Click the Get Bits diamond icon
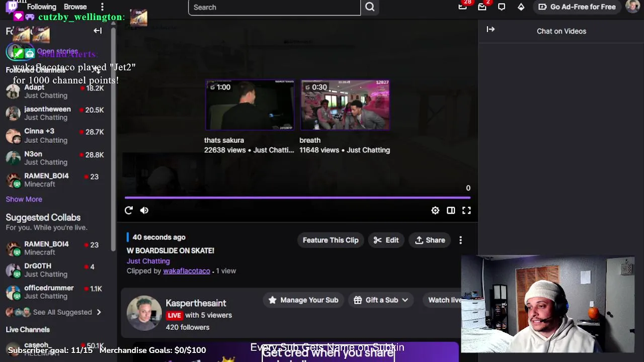644x362 pixels. pos(521,7)
